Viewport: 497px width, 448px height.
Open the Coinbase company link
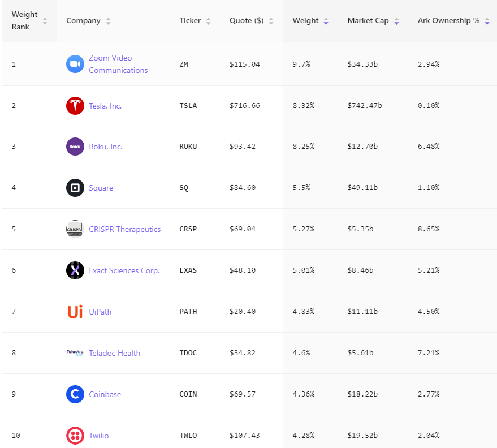[105, 394]
